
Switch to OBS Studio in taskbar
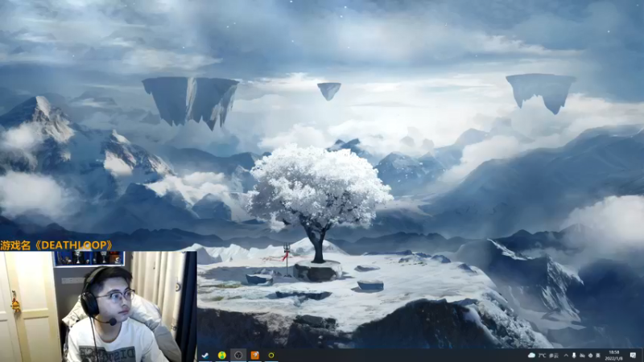(x=238, y=356)
